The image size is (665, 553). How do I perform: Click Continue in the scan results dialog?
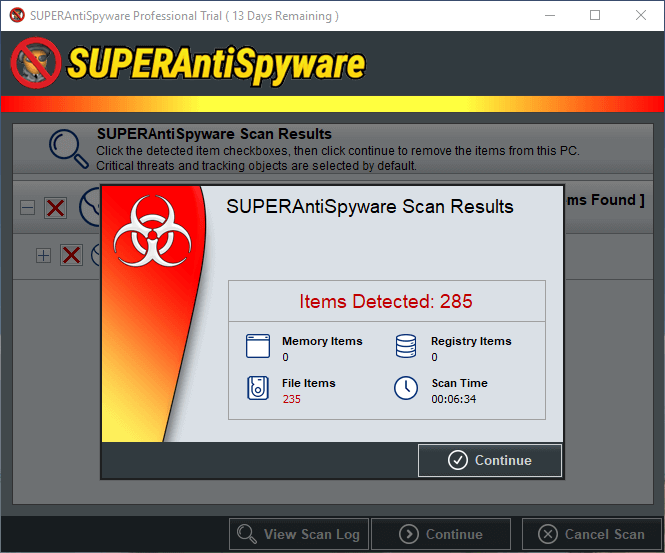pyautogui.click(x=490, y=460)
